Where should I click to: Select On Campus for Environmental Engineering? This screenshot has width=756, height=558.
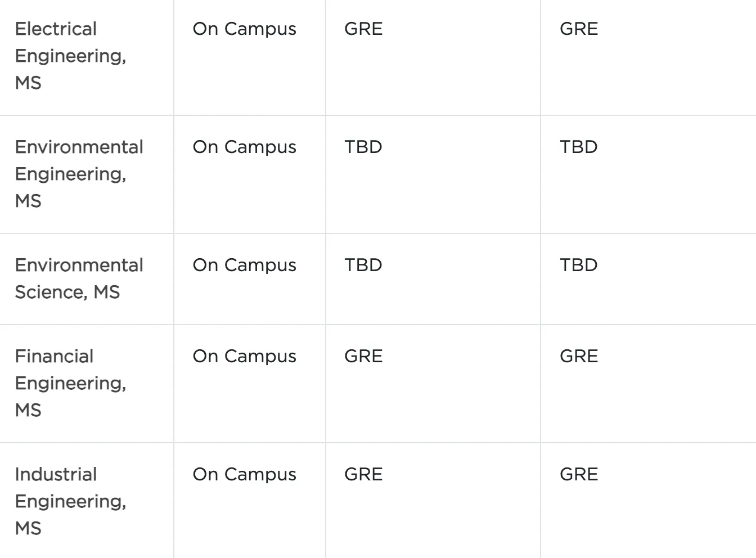(244, 147)
